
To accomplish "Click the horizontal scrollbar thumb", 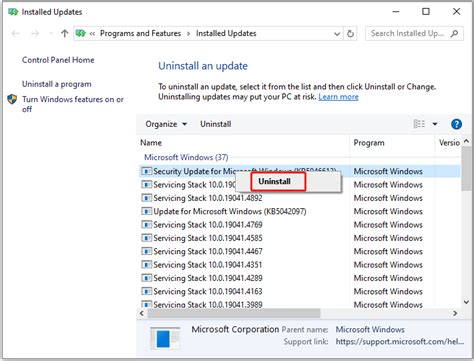I will coord(234,313).
